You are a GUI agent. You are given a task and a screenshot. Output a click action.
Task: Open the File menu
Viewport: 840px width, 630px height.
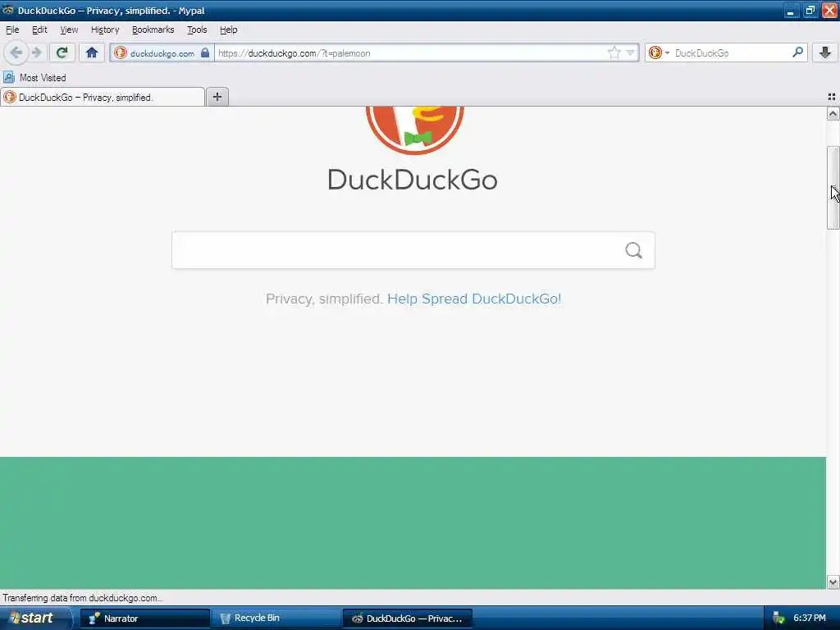pyautogui.click(x=12, y=30)
